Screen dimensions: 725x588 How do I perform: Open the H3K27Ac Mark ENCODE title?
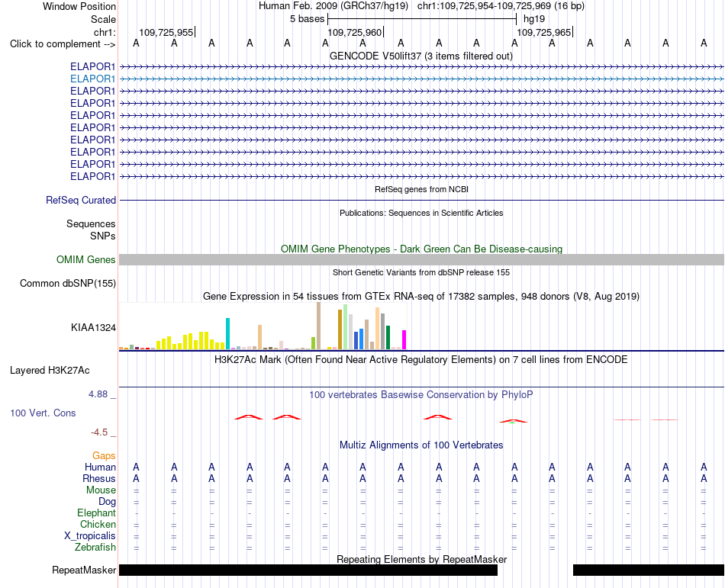pyautogui.click(x=421, y=360)
